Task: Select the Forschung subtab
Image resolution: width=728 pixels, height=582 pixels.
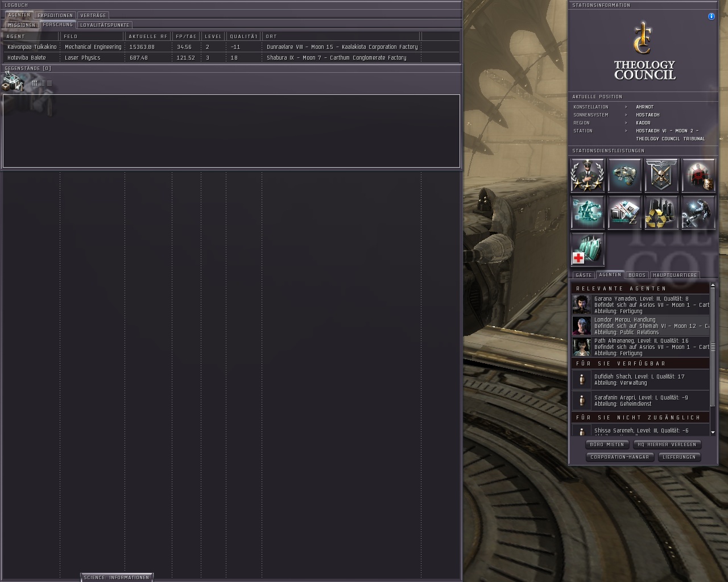Action: point(58,24)
